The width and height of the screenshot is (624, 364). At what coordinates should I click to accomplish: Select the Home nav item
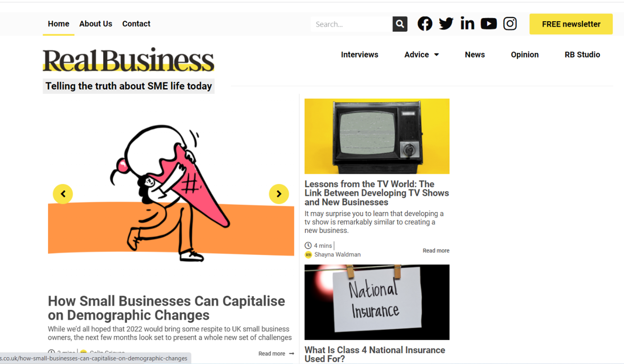[x=58, y=24]
